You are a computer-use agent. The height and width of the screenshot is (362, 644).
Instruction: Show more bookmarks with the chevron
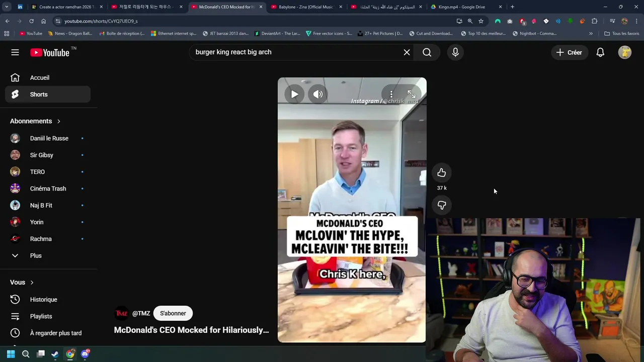pyautogui.click(x=591, y=34)
